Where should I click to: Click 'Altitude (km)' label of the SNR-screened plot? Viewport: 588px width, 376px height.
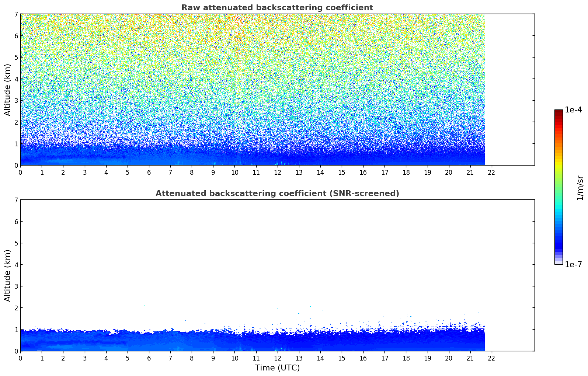click(8, 275)
